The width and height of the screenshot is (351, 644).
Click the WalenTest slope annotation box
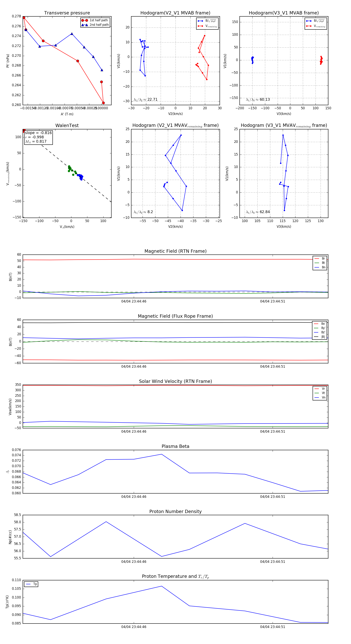click(x=38, y=137)
